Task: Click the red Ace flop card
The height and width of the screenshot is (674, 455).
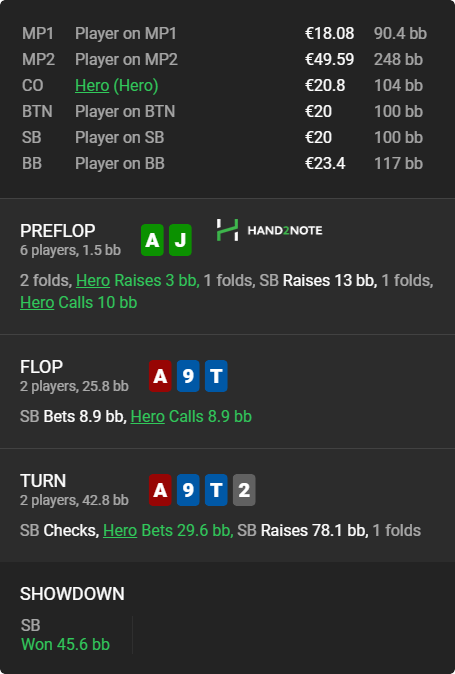Action: click(160, 376)
